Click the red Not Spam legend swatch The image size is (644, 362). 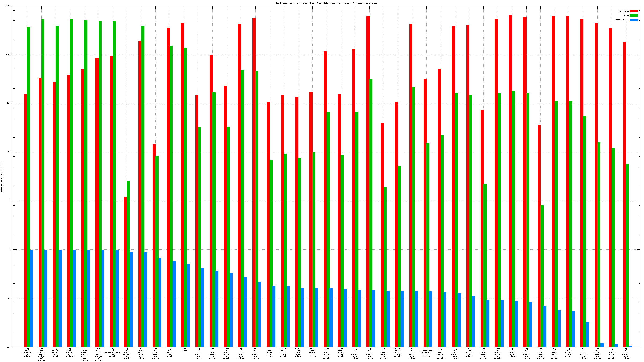634,11
